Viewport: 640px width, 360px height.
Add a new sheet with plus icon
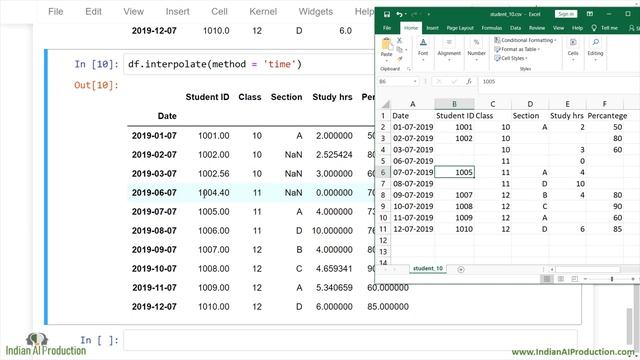click(461, 269)
